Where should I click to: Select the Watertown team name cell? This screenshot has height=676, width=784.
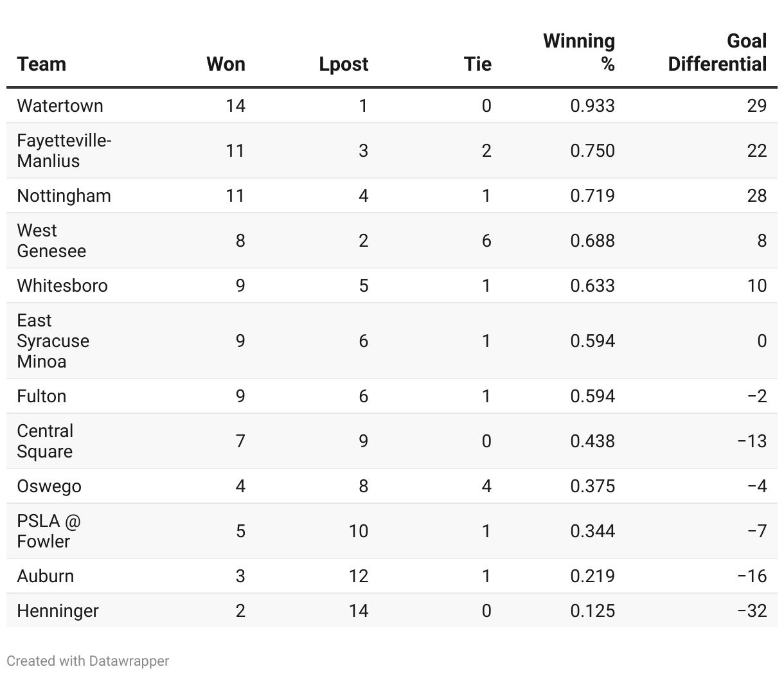(60, 105)
